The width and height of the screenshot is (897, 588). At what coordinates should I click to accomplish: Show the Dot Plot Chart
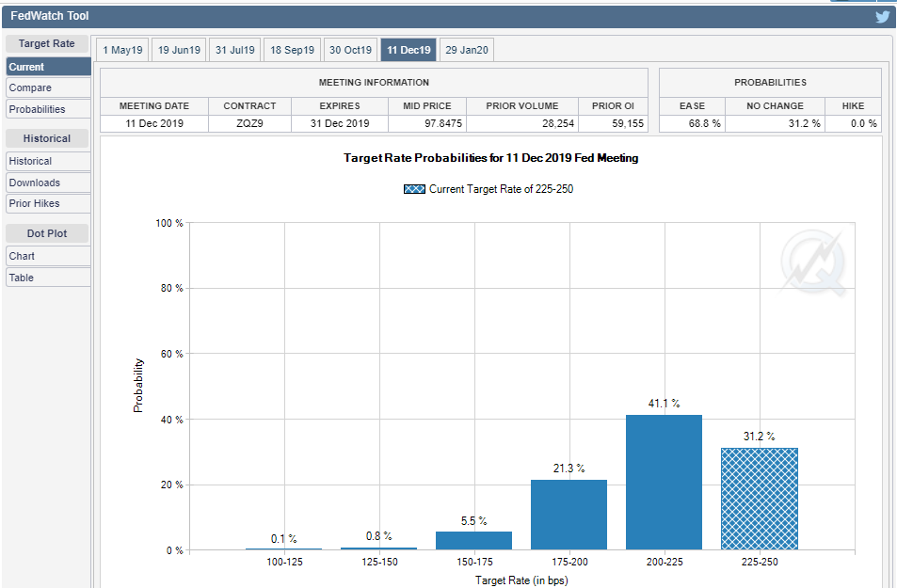click(x=48, y=256)
